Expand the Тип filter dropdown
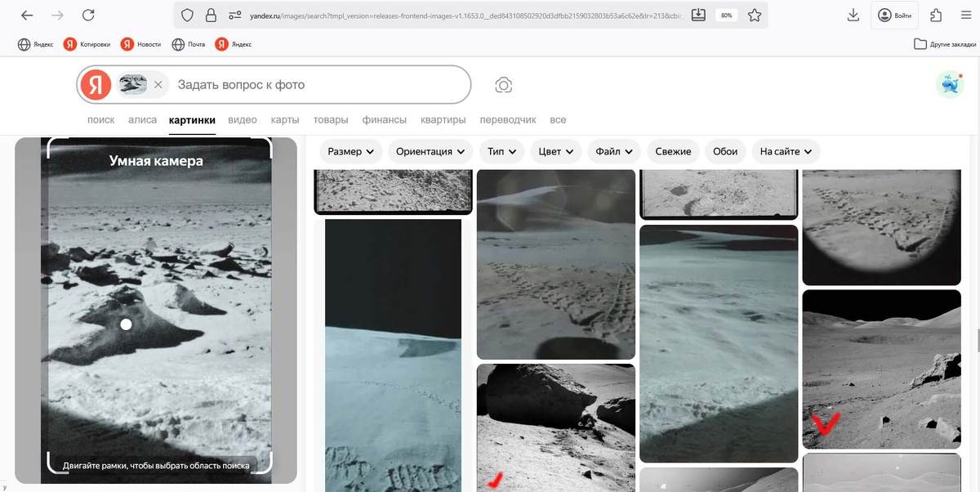Image resolution: width=980 pixels, height=492 pixels. tap(502, 151)
